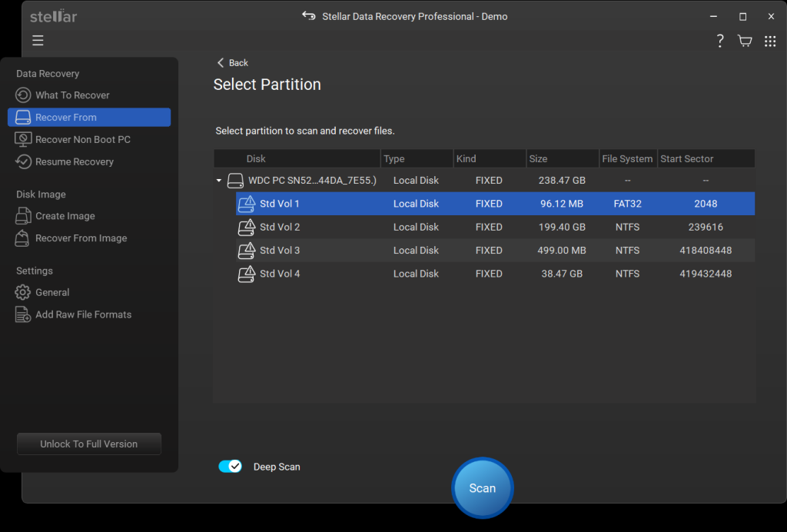
Task: Click the Std Vol 2 volume icon
Action: 247,227
